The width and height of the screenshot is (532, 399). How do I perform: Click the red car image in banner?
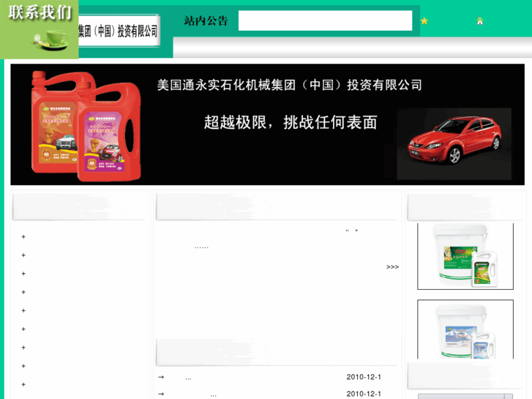coord(454,144)
